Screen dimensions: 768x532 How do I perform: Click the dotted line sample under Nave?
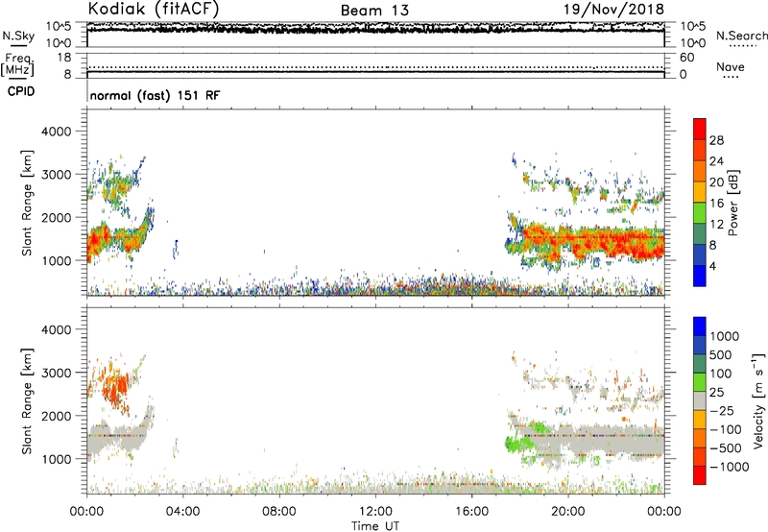(x=731, y=78)
